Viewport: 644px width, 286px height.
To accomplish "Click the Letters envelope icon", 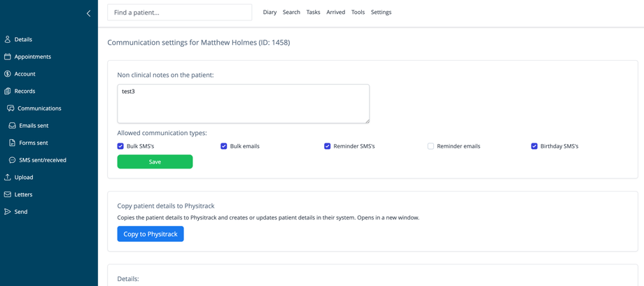I will pos(8,194).
